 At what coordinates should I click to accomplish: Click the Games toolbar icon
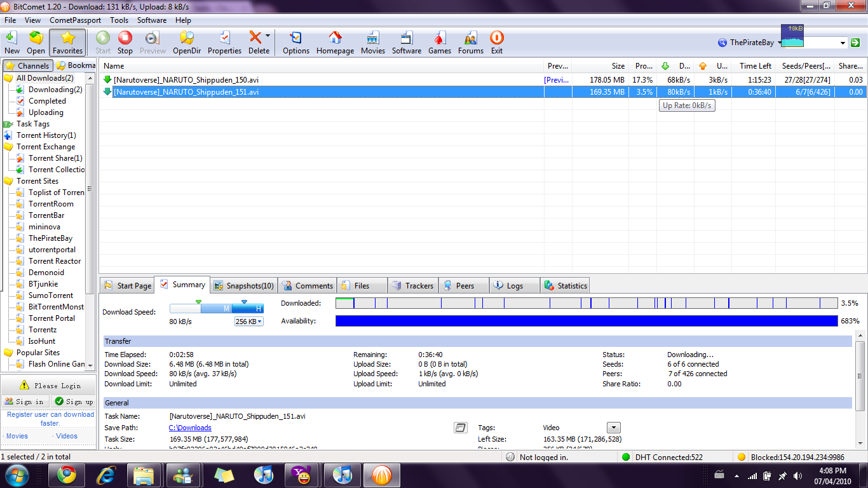439,43
